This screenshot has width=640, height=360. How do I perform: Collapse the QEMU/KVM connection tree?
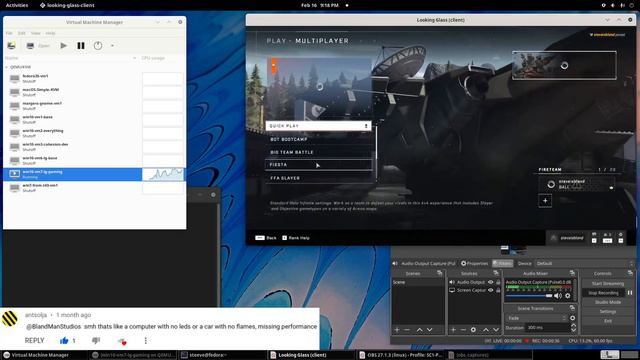click(7, 67)
